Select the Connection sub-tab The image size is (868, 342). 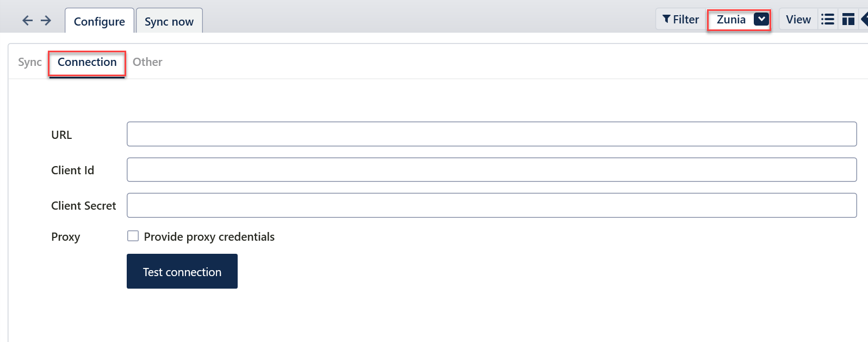point(87,62)
